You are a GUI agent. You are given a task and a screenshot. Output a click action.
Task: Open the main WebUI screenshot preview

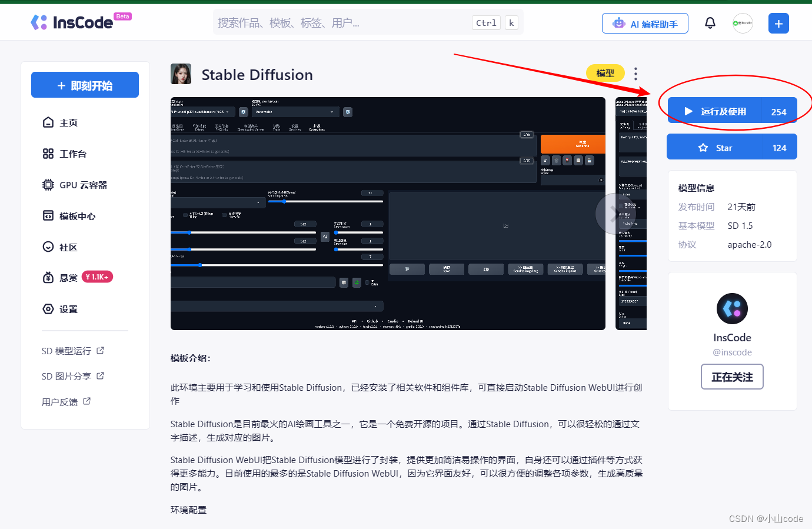(388, 214)
